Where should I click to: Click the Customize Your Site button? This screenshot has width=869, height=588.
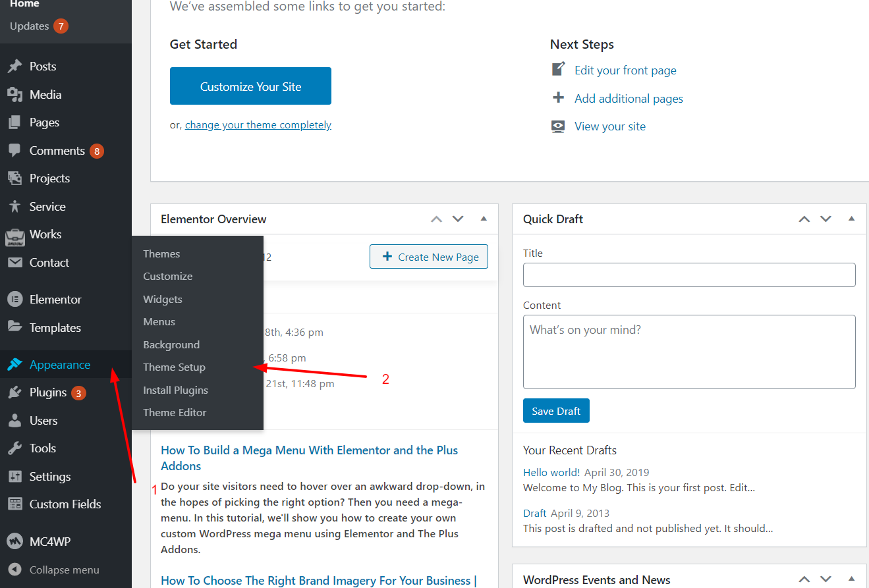(x=250, y=86)
